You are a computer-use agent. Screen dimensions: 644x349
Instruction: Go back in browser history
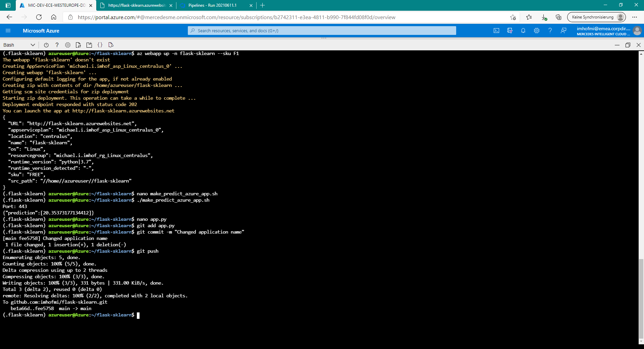point(9,17)
